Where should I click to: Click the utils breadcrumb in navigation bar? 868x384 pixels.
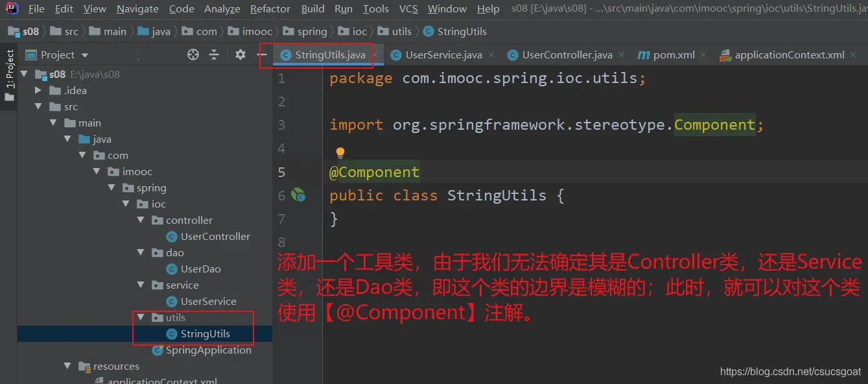[x=394, y=31]
